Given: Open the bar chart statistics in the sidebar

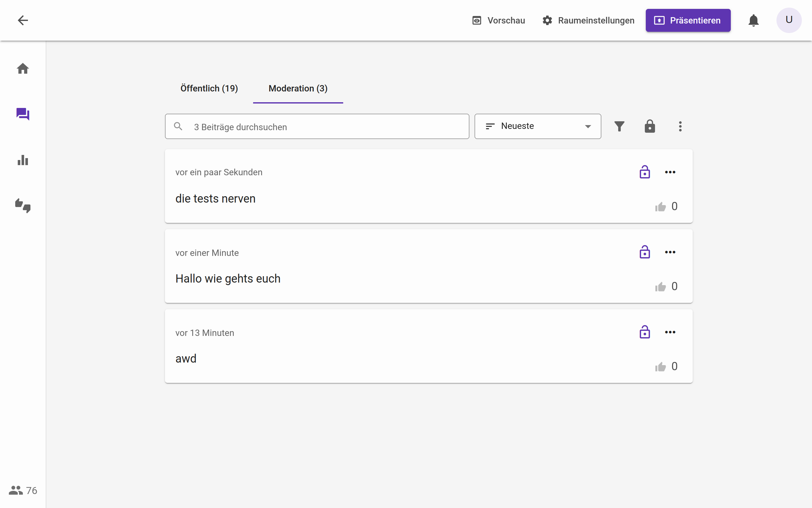Looking at the screenshot, I should coord(23,160).
